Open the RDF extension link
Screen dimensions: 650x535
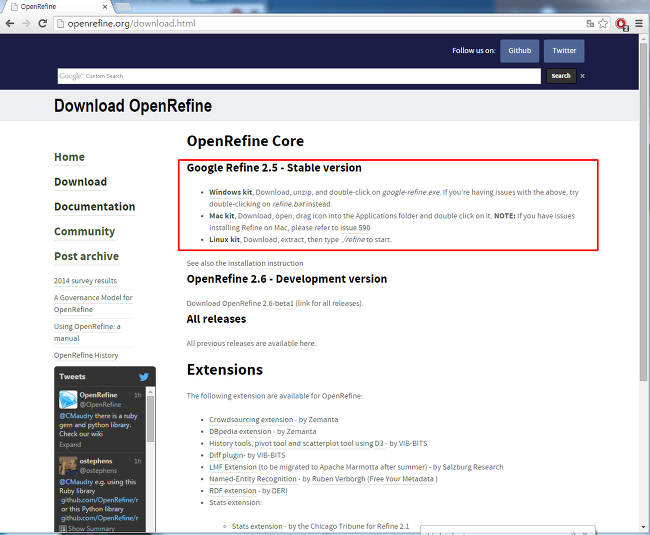pyautogui.click(x=233, y=491)
